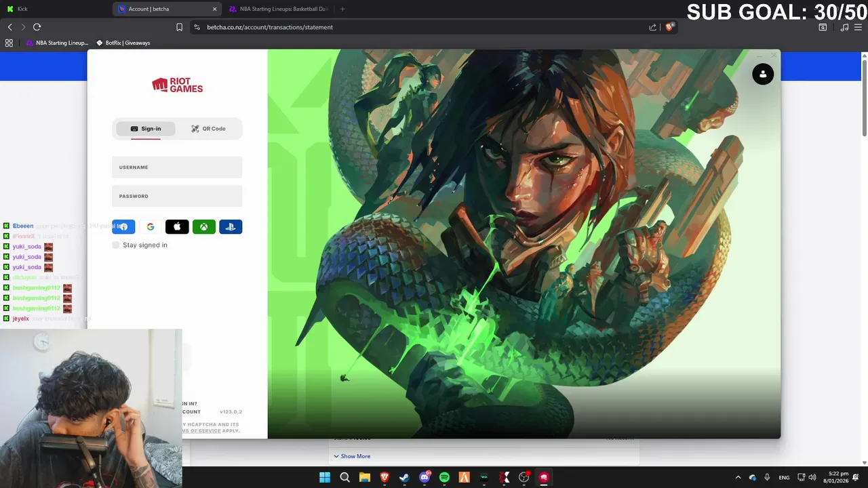The image size is (868, 488).
Task: Open Discord from taskbar
Action: [x=425, y=477]
